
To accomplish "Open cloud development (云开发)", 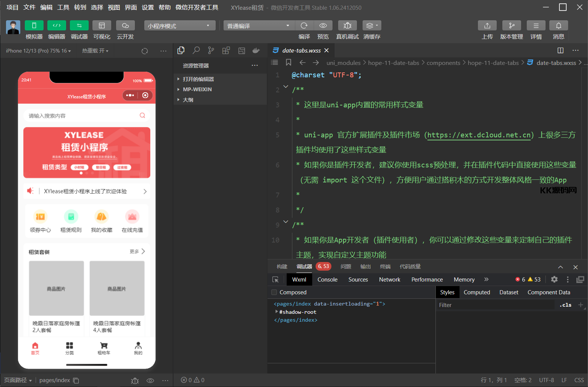I will 125,25.
